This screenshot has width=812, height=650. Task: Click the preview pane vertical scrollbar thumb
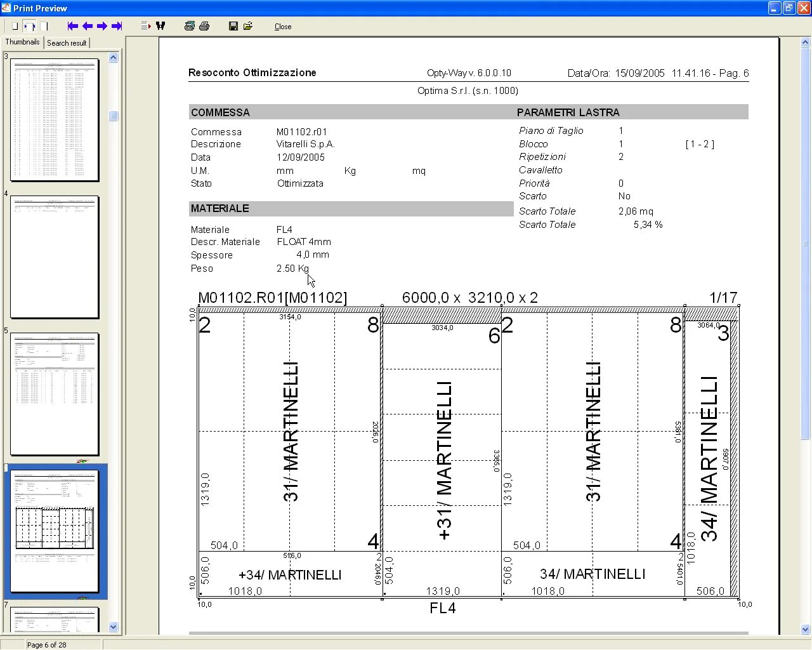(x=806, y=244)
